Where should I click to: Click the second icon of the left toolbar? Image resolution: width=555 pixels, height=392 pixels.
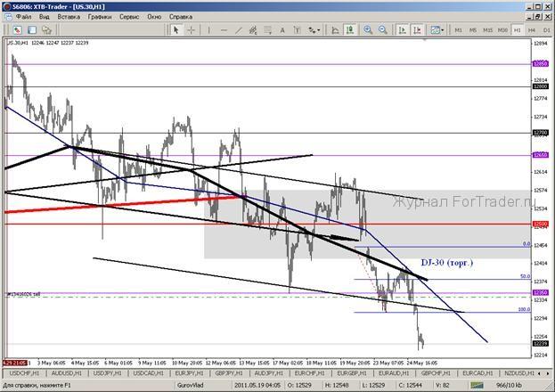(x=32, y=30)
